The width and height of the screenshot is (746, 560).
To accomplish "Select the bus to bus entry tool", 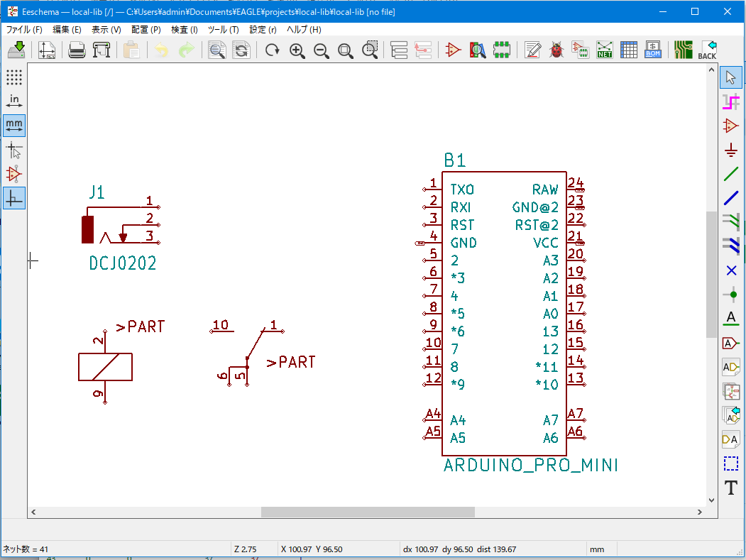I will click(731, 246).
